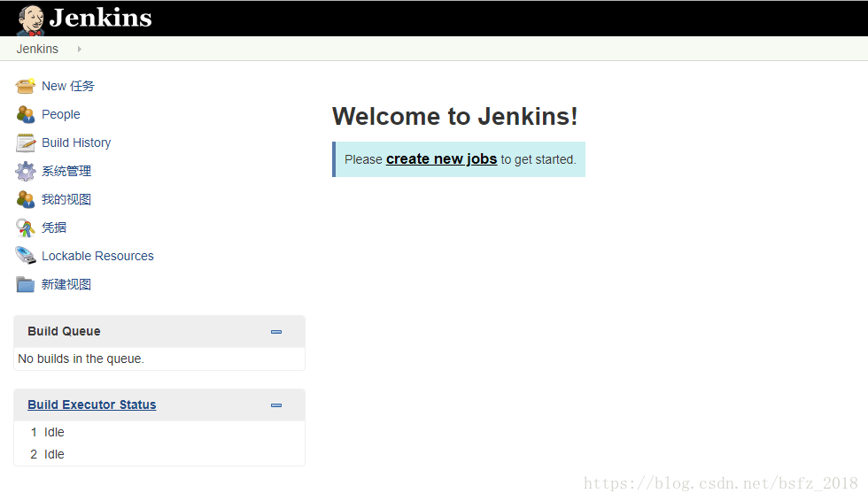
Task: Collapse the Build Queue panel
Action: [276, 332]
